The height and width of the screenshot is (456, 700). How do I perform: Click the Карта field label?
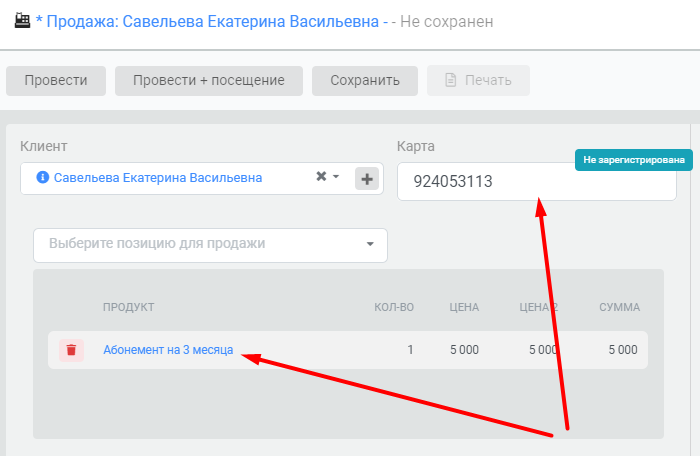point(416,146)
